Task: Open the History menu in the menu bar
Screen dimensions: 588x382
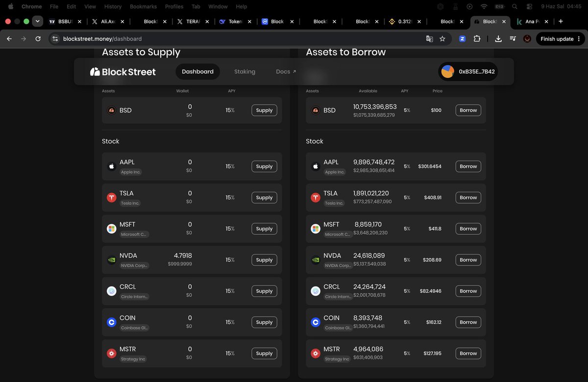Action: tap(113, 7)
